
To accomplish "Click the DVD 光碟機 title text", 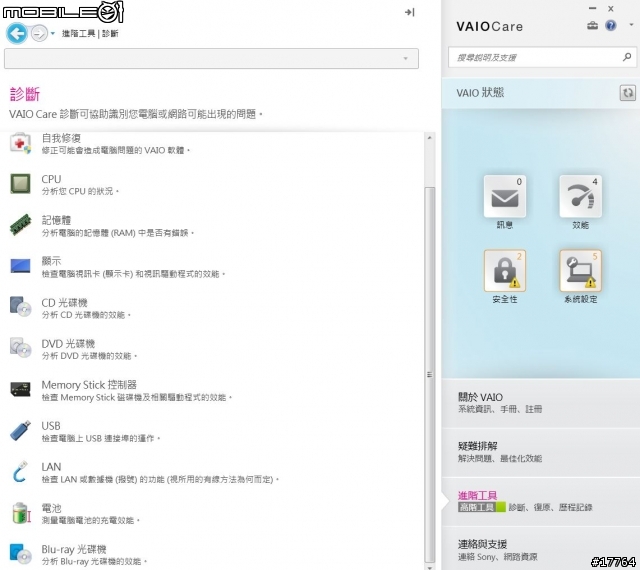I will (68, 344).
